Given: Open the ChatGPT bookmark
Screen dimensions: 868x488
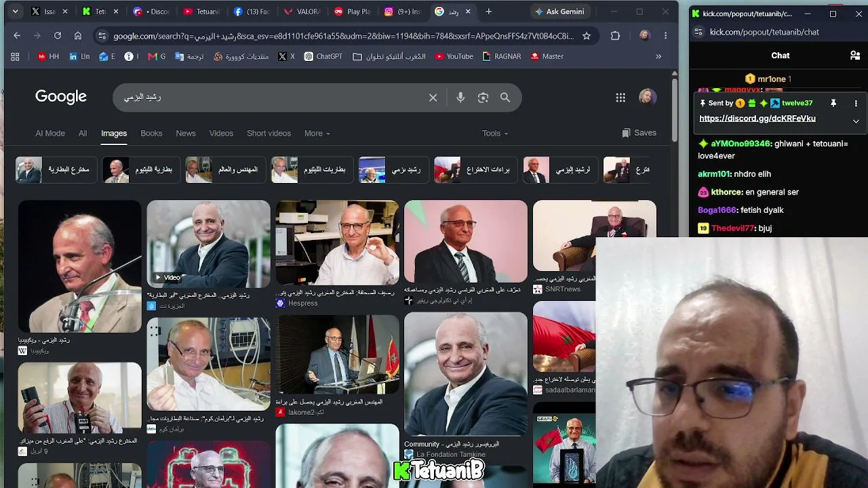Looking at the screenshot, I should click(323, 57).
